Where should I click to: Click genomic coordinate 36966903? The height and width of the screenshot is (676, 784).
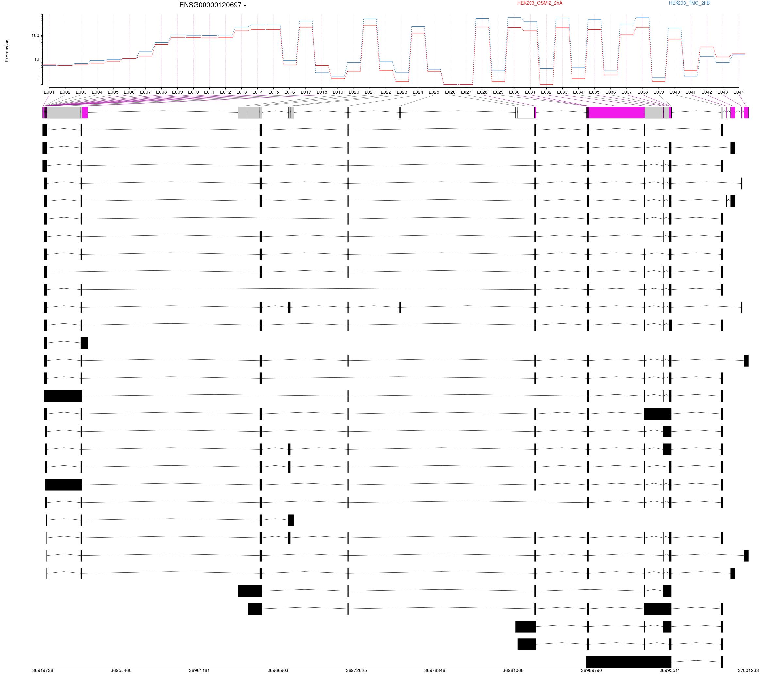point(278,670)
